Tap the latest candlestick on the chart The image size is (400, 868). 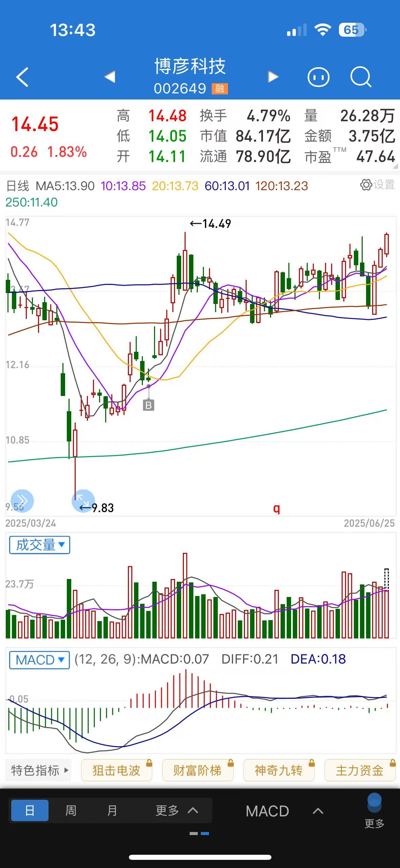[386, 245]
